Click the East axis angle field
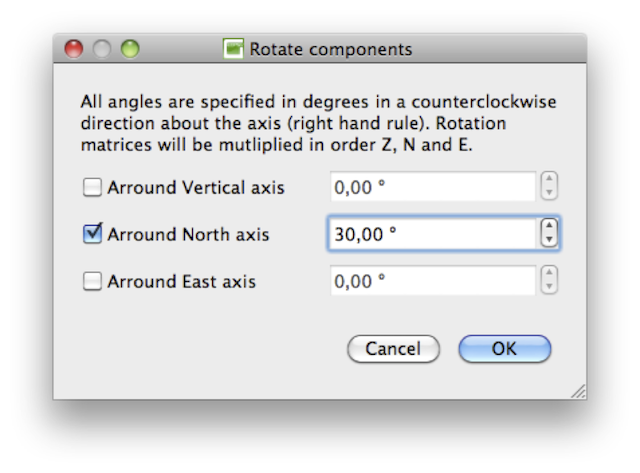This screenshot has width=640, height=473. 432,281
